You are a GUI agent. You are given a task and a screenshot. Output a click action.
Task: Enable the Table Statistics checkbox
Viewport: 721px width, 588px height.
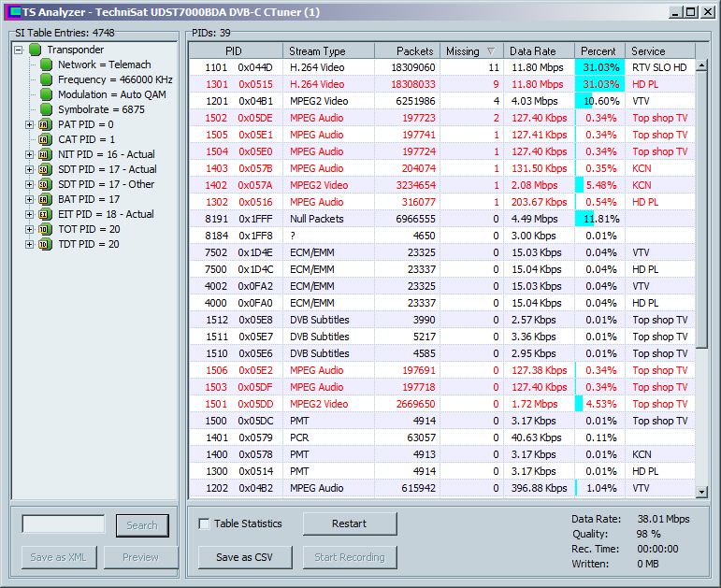pos(204,523)
